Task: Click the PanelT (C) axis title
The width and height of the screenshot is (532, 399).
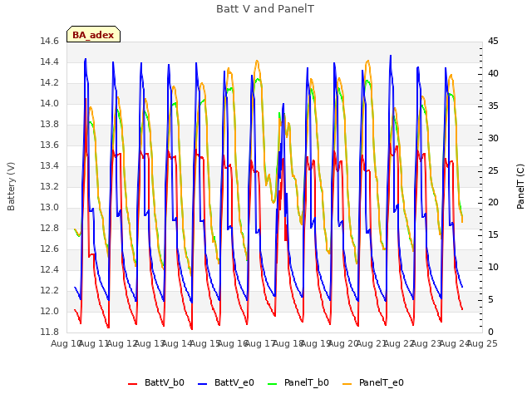Action: (520, 186)
